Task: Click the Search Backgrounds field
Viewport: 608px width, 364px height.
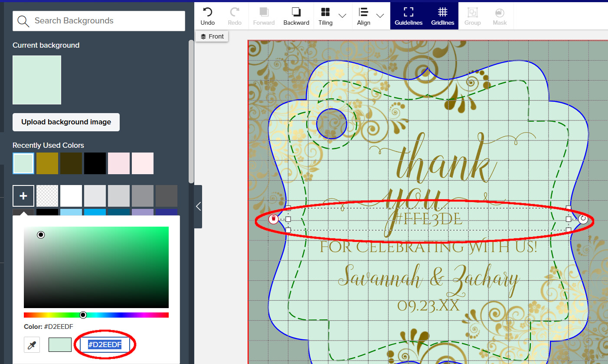Action: click(99, 21)
